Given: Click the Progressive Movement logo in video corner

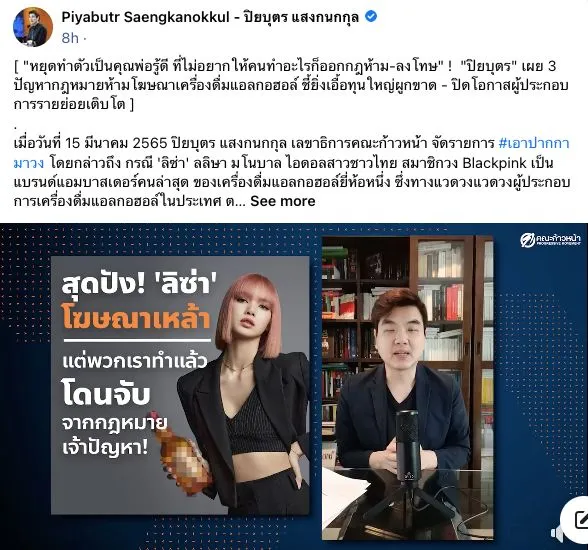Looking at the screenshot, I should pyautogui.click(x=550, y=240).
